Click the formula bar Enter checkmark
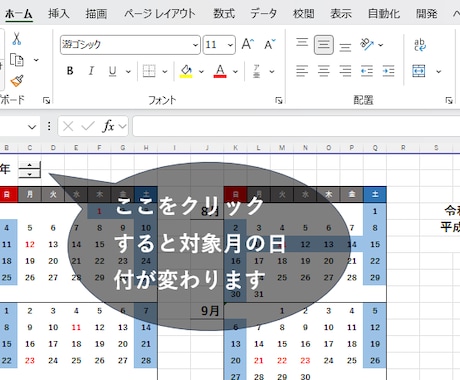This screenshot has height=380, width=460. [88, 126]
